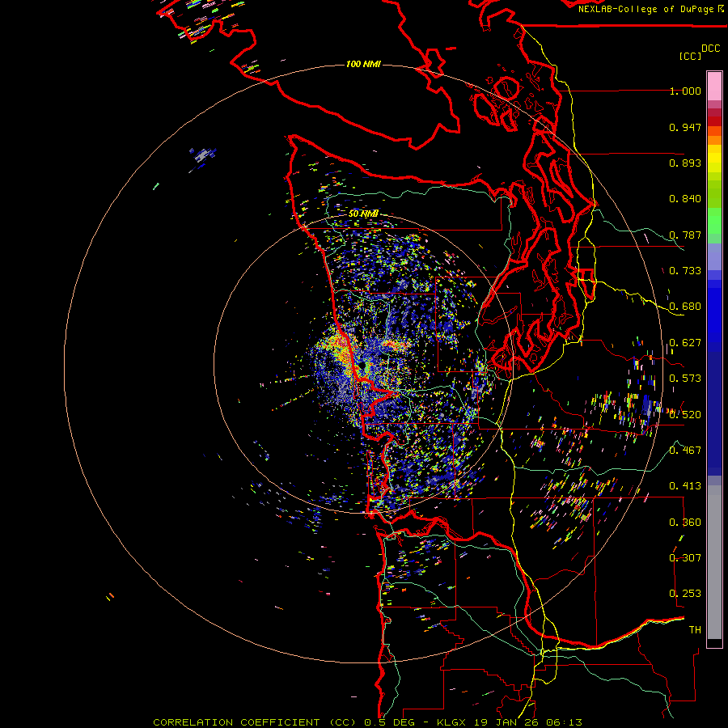
Task: Click the 100 NMI range ring label
Action: pos(363,64)
